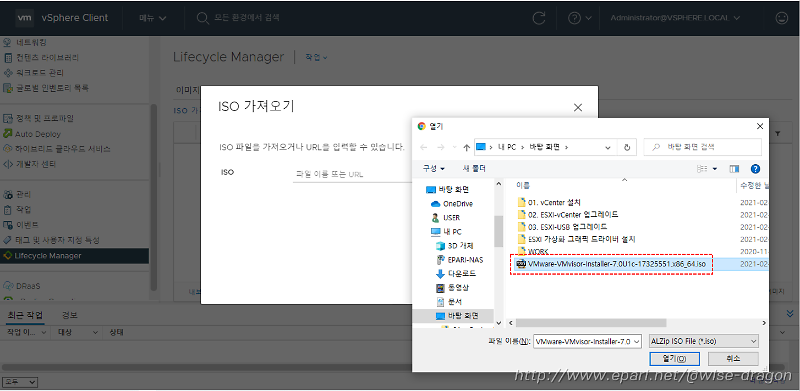Open 네트워킹 in the sidebar
Viewport: 800px width, 391px height.
pyautogui.click(x=32, y=43)
